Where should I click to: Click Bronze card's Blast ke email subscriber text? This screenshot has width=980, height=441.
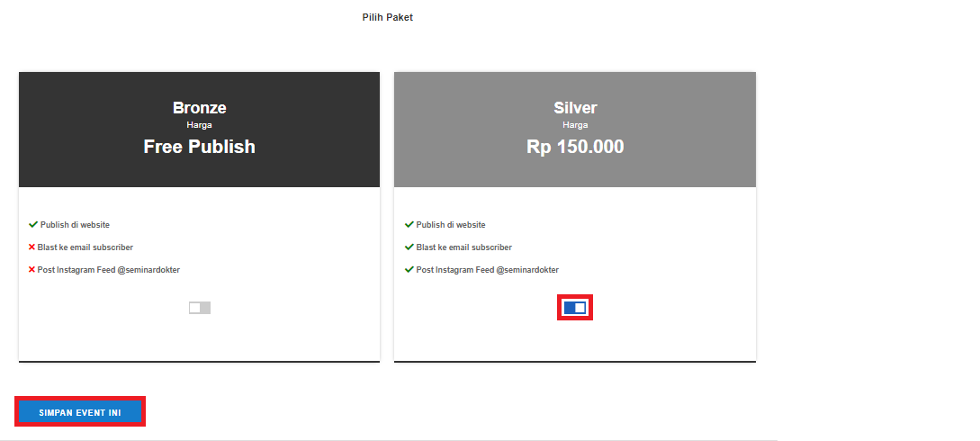click(85, 247)
